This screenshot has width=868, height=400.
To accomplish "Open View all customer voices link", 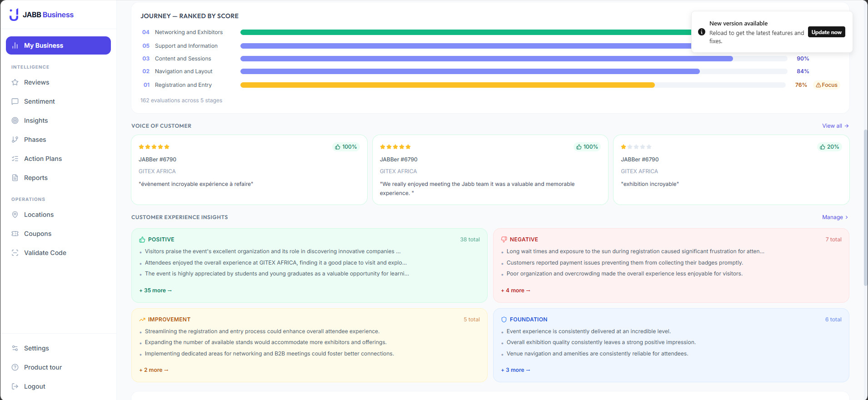I will 835,126.
